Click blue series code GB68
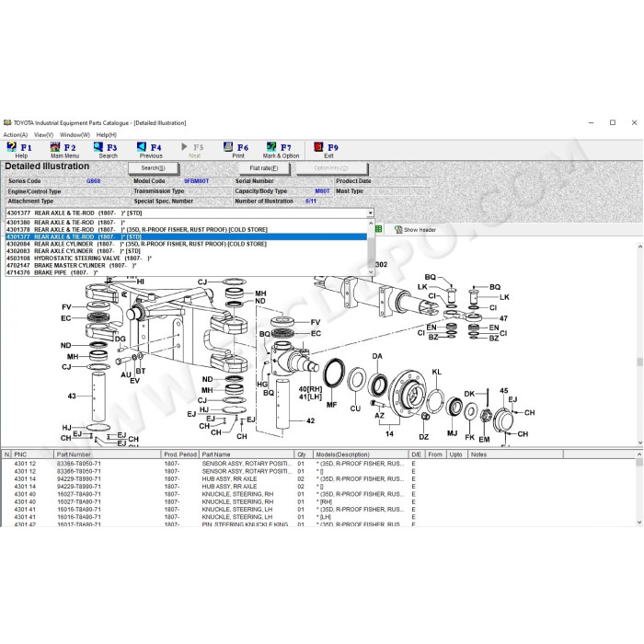 click(94, 181)
